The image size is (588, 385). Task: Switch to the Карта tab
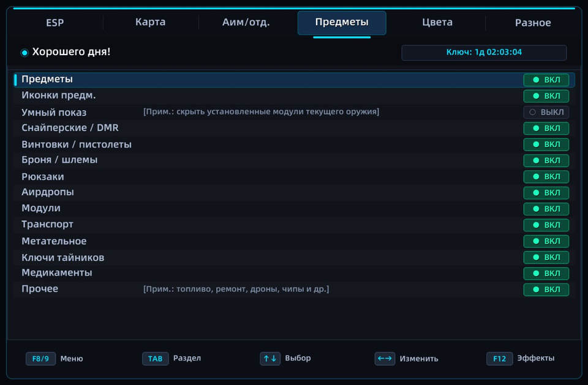tap(151, 22)
